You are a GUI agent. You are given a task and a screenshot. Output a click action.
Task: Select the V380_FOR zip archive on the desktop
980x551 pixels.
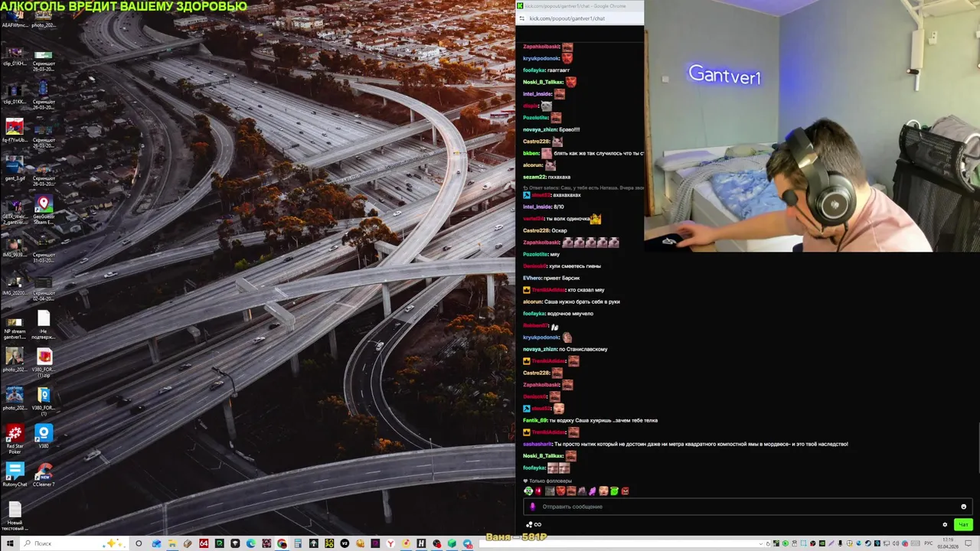(44, 364)
